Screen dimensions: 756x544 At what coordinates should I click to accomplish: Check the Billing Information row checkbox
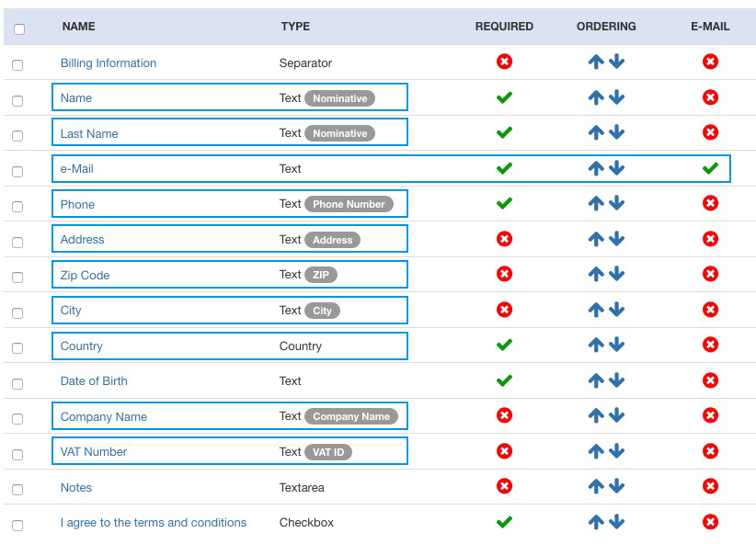17,65
